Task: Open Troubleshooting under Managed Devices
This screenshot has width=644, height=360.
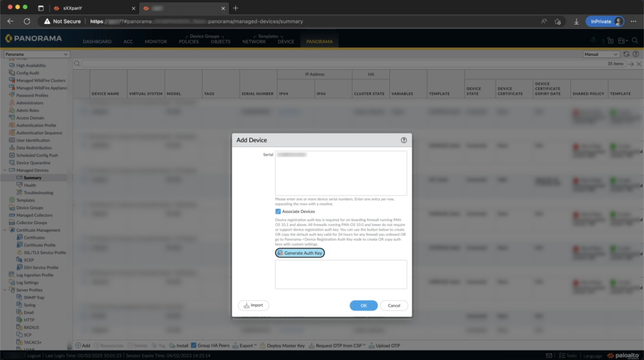Action: [x=38, y=192]
